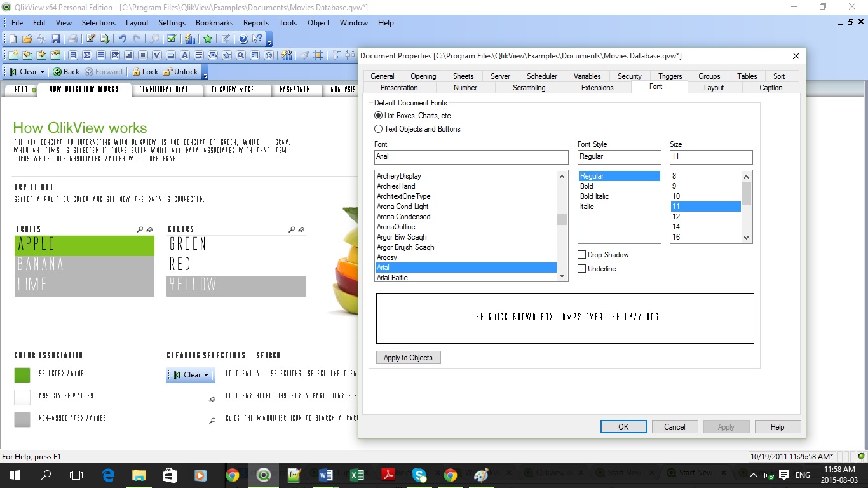Open the Bookmarks menu

coord(214,23)
